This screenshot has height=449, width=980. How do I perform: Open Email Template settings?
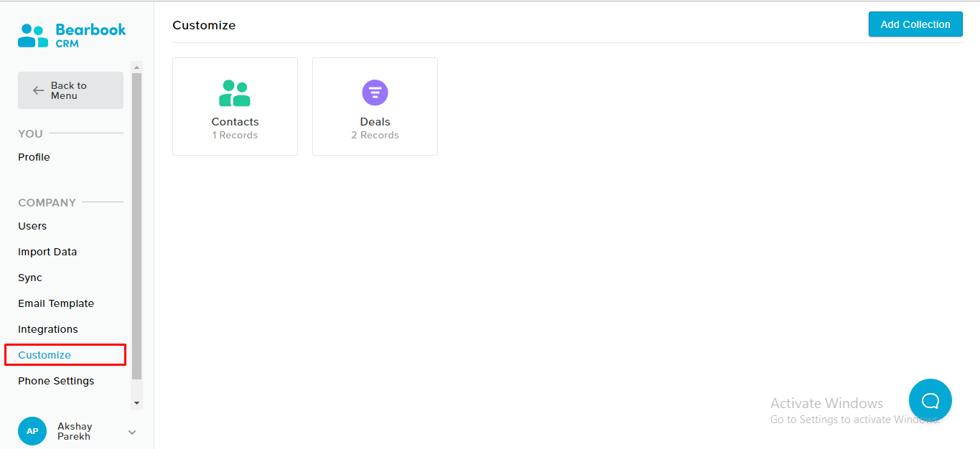click(56, 303)
